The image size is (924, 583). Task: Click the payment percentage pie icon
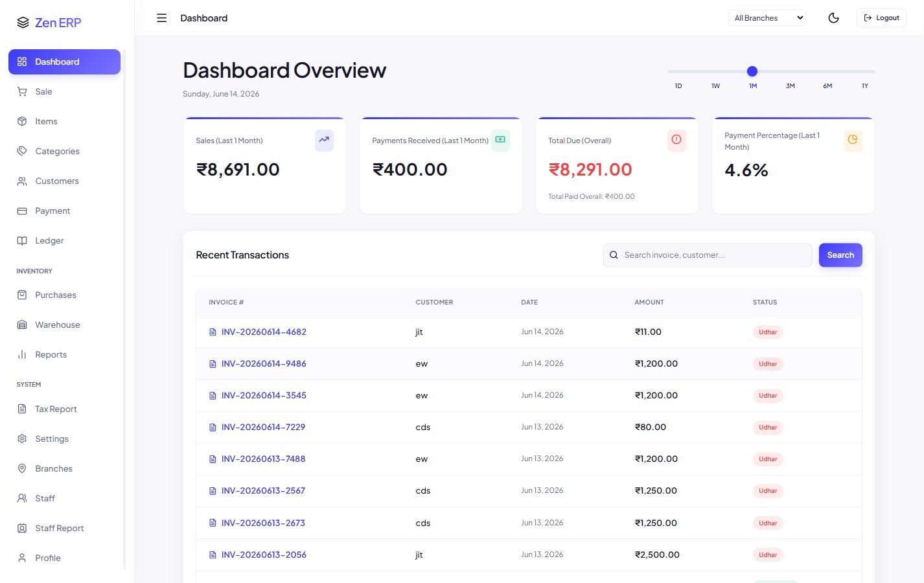pos(853,140)
